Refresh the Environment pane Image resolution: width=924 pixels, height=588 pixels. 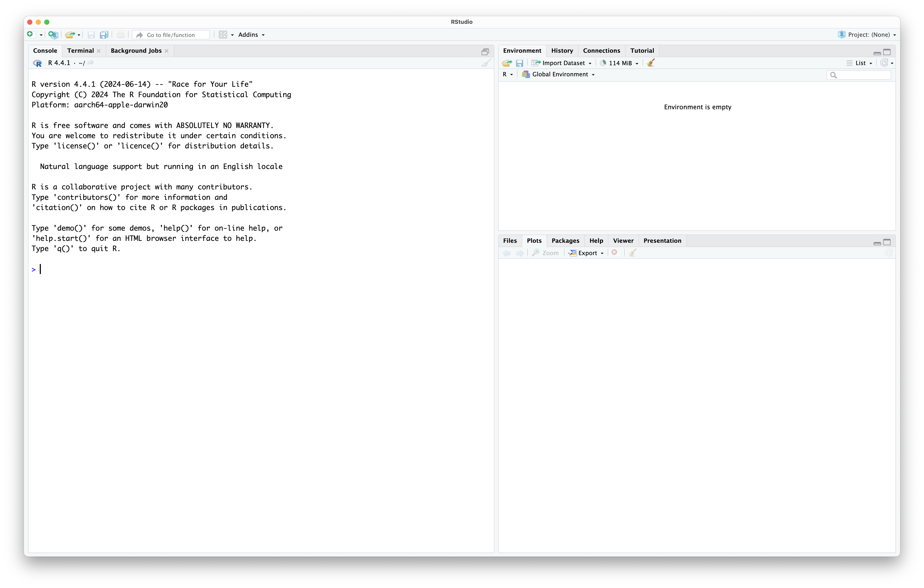[884, 63]
